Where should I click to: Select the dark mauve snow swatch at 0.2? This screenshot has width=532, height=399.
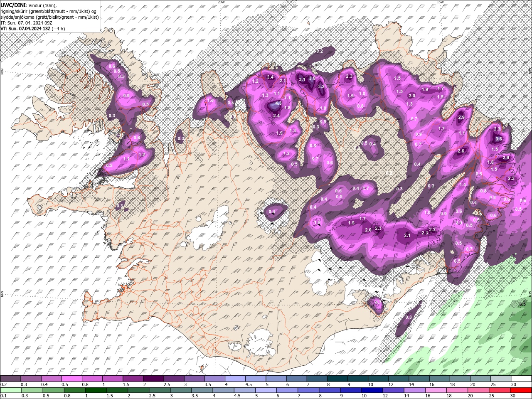[x=11, y=379]
